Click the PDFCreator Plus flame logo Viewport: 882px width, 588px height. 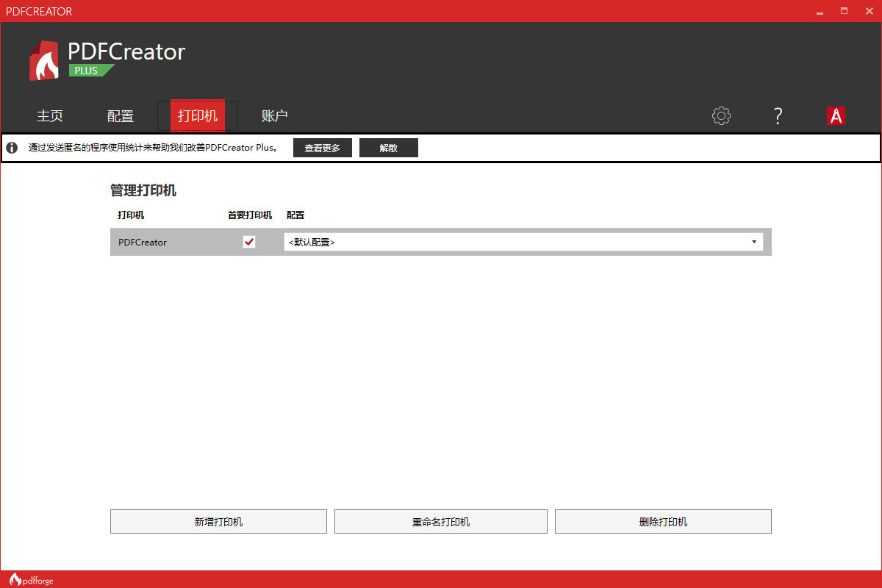[x=43, y=60]
